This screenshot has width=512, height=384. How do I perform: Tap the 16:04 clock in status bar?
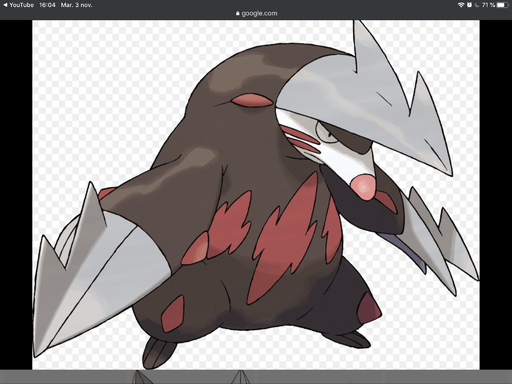click(x=47, y=5)
